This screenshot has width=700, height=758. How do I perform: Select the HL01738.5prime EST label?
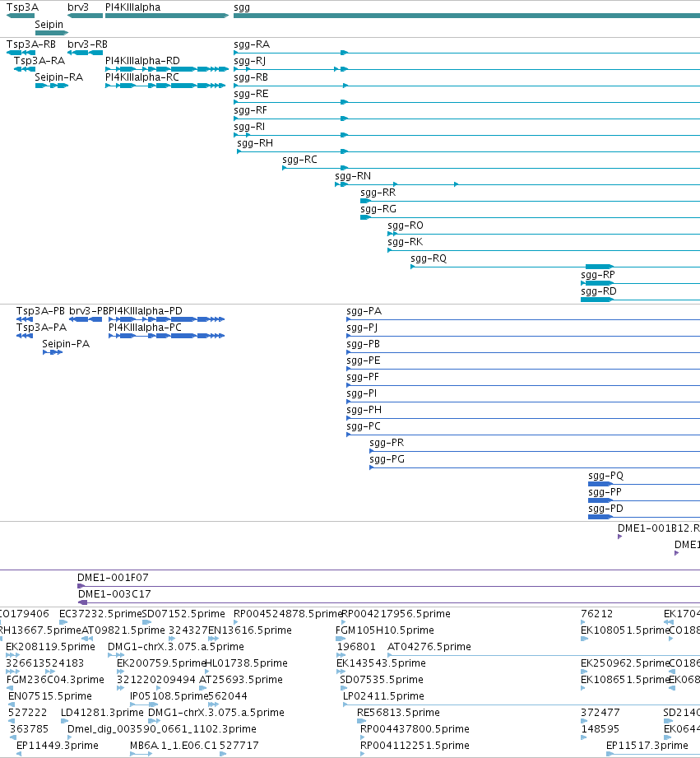[x=247, y=663]
